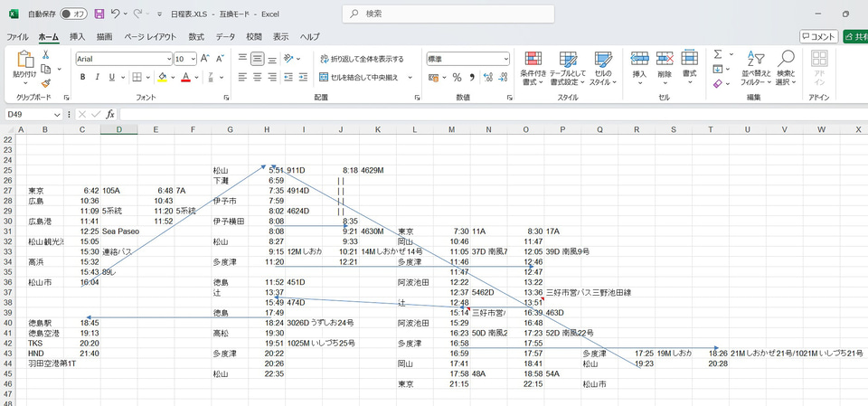Click the align text right icon

pos(272,77)
